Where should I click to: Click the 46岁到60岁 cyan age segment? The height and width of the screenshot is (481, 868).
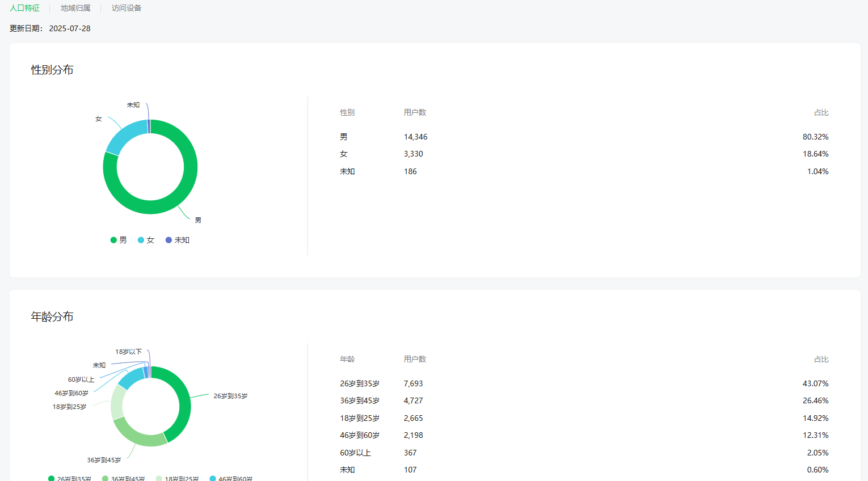coord(130,378)
